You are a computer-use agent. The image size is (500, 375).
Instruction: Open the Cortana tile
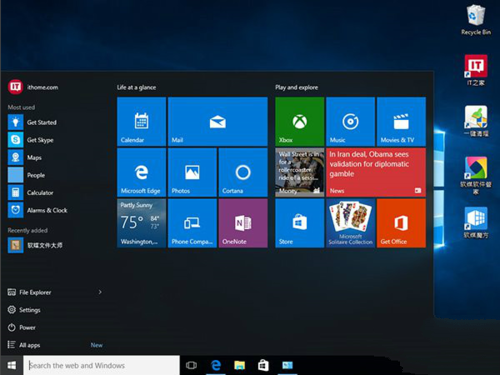click(243, 172)
